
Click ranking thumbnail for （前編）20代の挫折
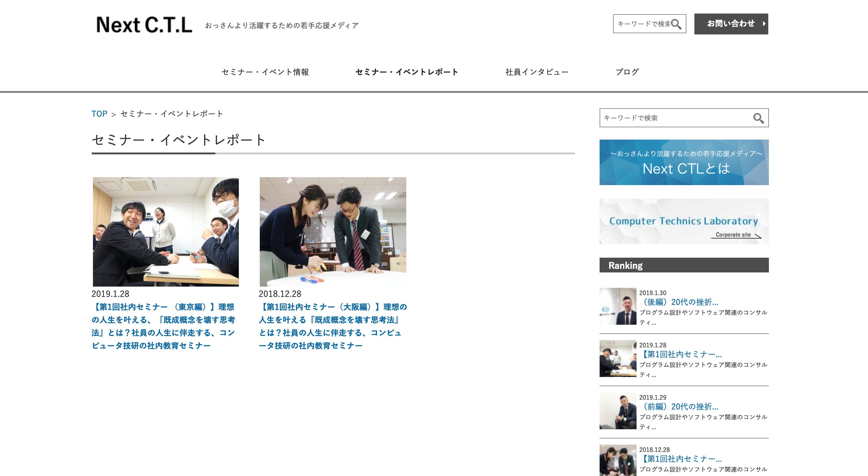click(618, 411)
